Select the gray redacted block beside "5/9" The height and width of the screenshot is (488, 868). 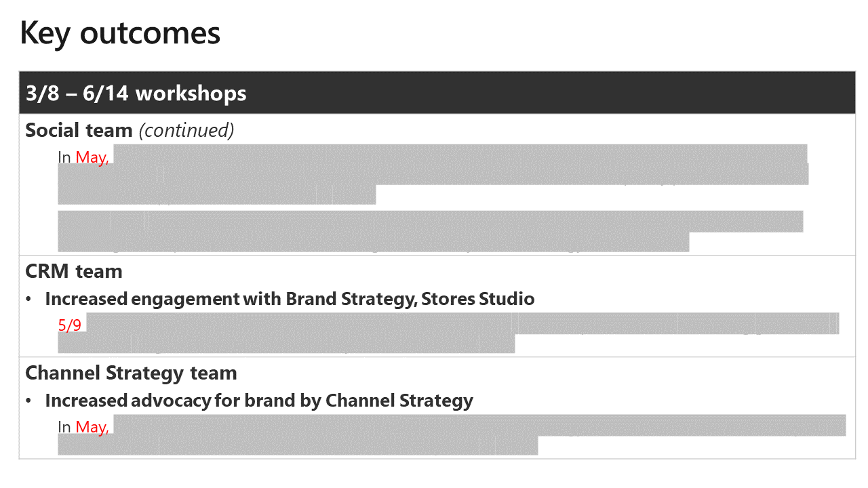[448, 332]
